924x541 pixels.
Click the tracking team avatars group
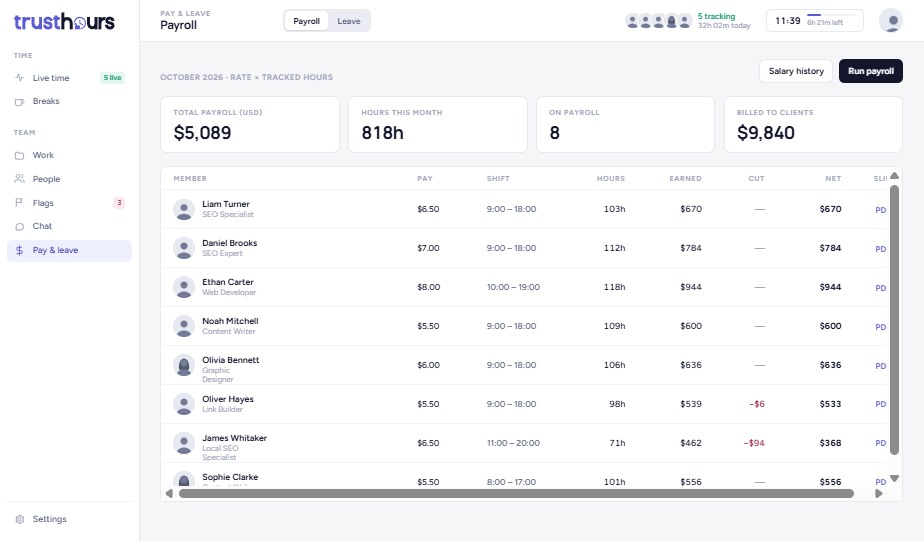[x=658, y=21]
